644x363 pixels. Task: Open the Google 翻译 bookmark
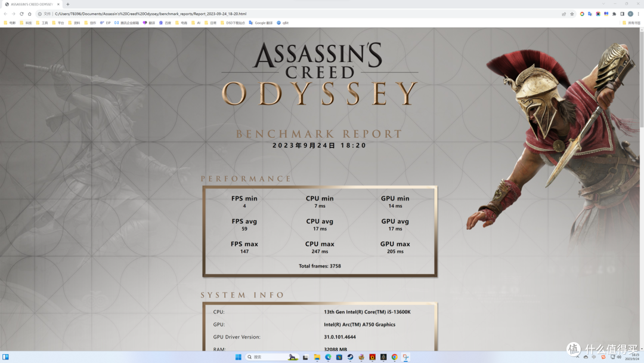(x=261, y=23)
